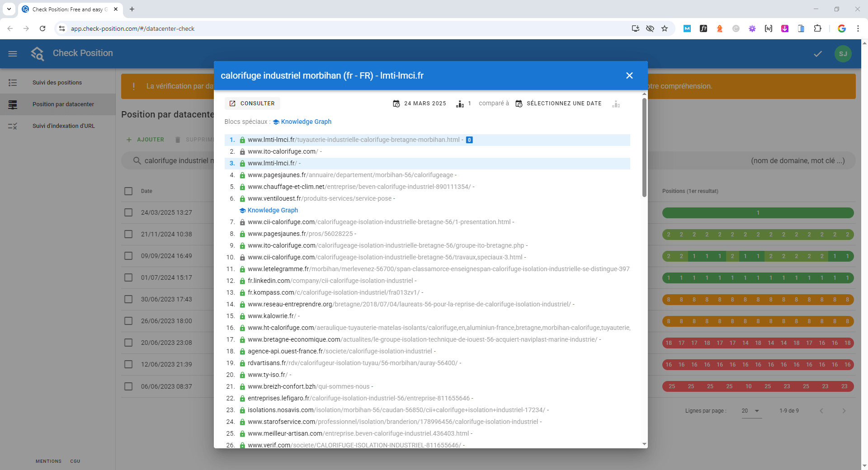Image resolution: width=868 pixels, height=470 pixels.
Task: Open result 4 pagesjaunes.fr annuaire link
Action: coord(350,175)
